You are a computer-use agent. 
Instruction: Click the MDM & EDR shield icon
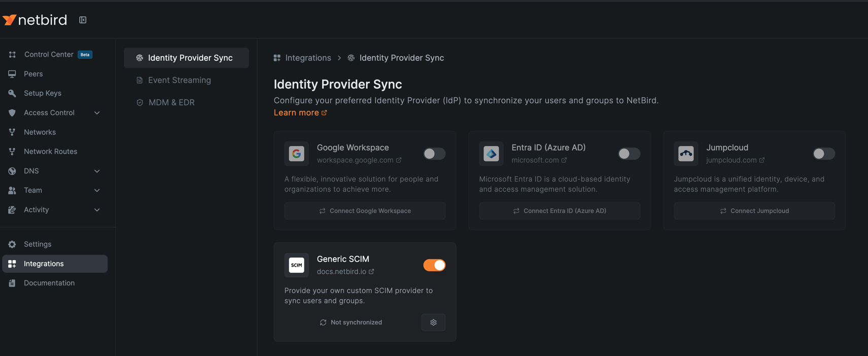140,102
